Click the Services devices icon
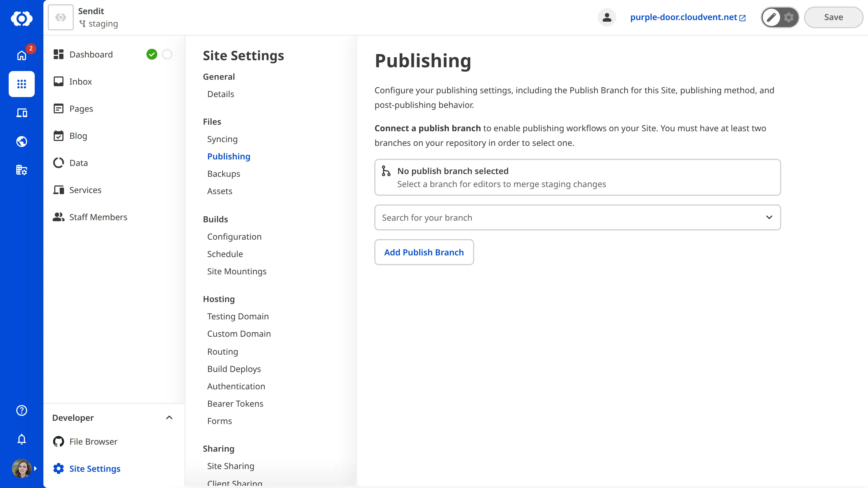This screenshot has height=488, width=868. tap(59, 190)
